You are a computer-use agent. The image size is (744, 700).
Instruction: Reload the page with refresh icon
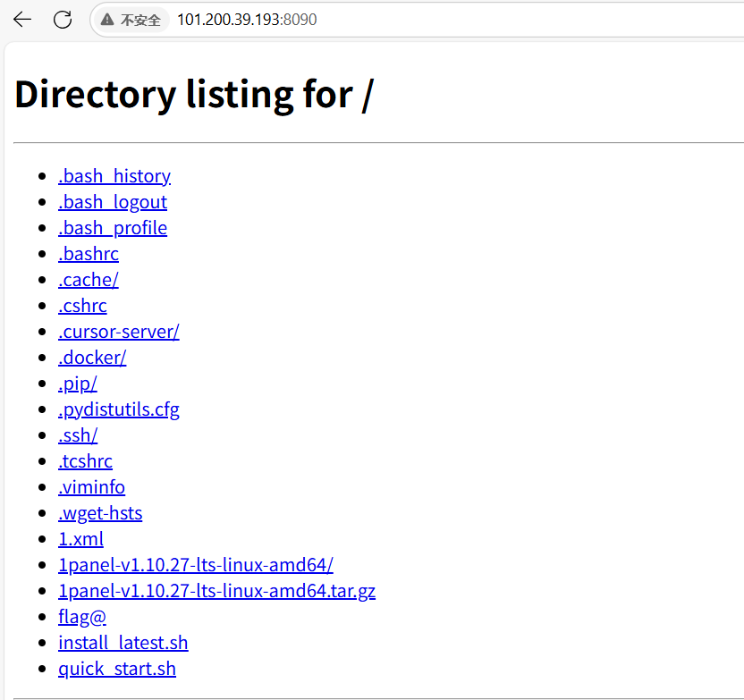click(63, 20)
